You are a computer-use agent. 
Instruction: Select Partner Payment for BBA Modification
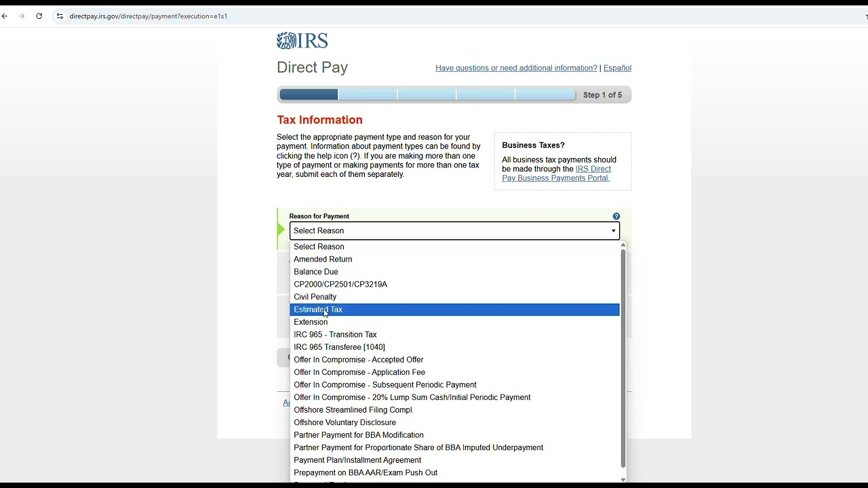pyautogui.click(x=454, y=435)
